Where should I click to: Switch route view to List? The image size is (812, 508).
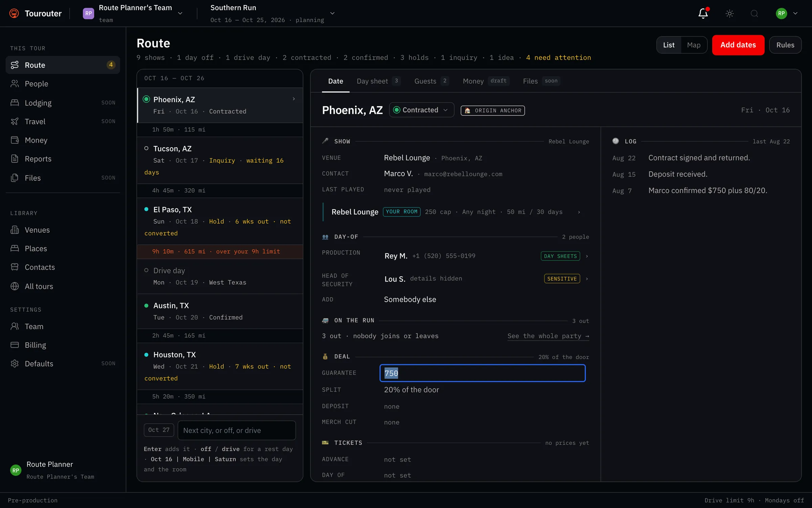[669, 45]
